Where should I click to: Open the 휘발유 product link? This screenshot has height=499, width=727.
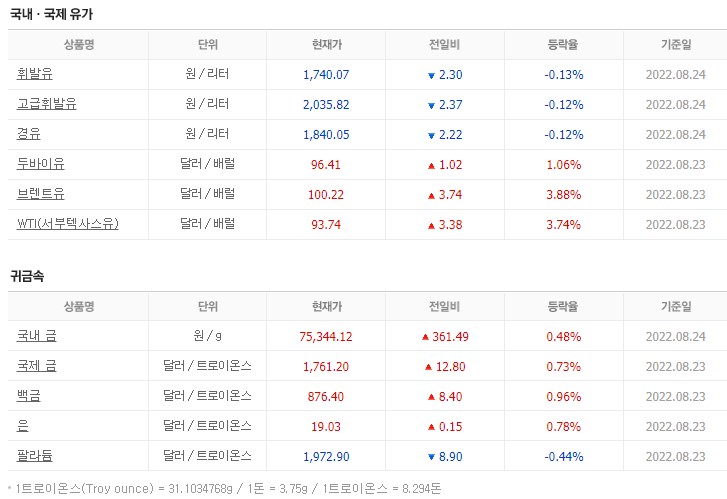(34, 74)
